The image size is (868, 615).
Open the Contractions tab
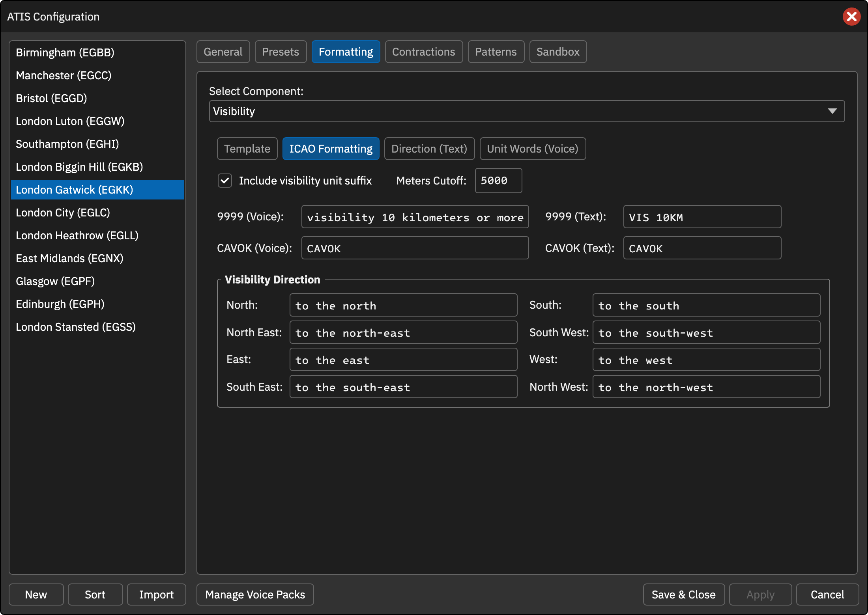click(x=424, y=52)
